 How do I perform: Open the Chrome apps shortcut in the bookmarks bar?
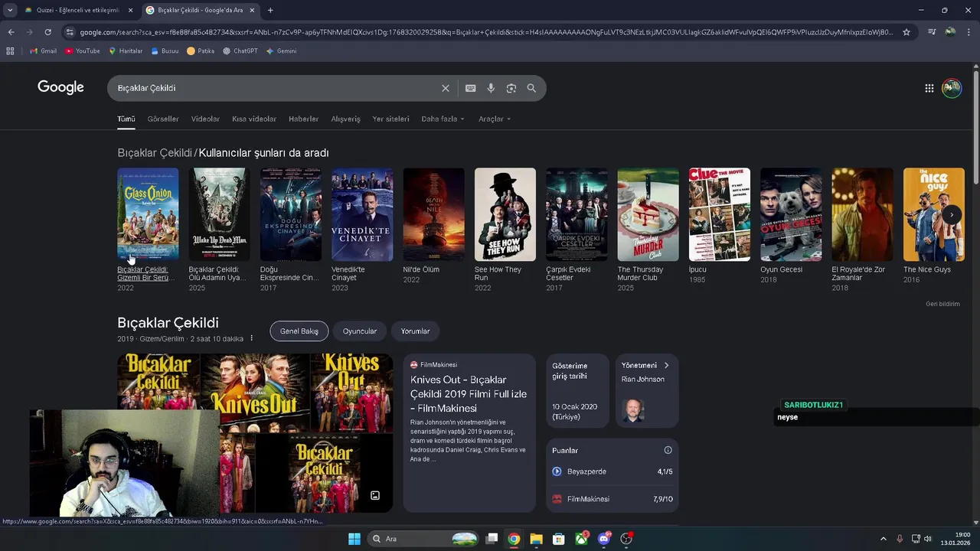pos(10,51)
